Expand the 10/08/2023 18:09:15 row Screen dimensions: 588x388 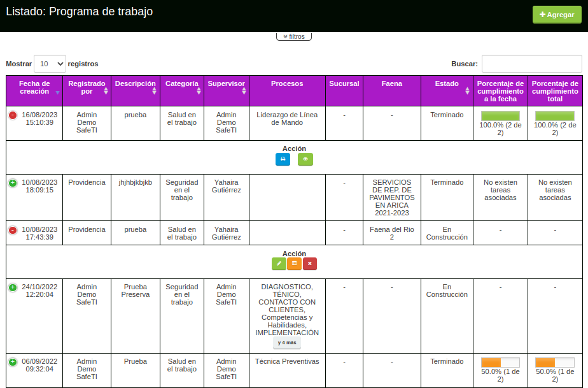[13, 183]
